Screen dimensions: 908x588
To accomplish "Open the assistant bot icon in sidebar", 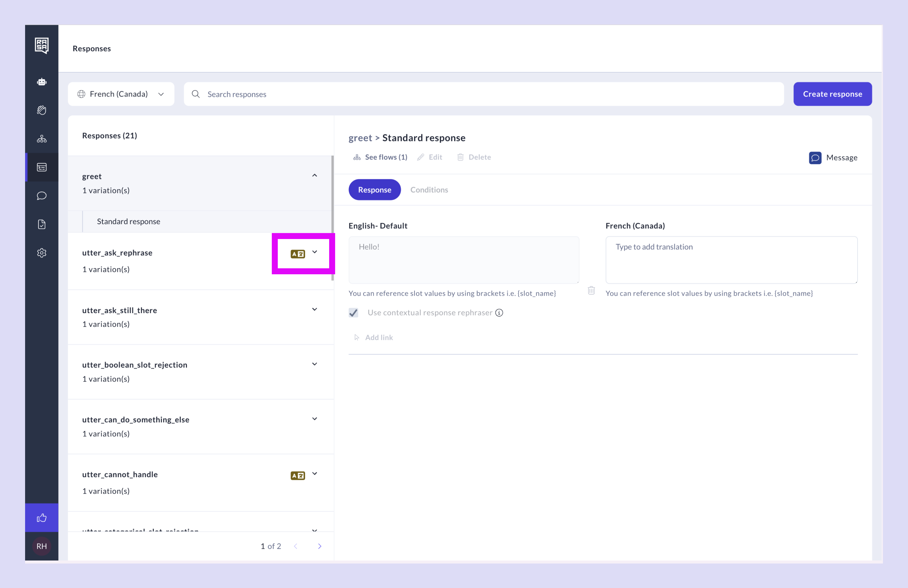I will click(x=42, y=82).
